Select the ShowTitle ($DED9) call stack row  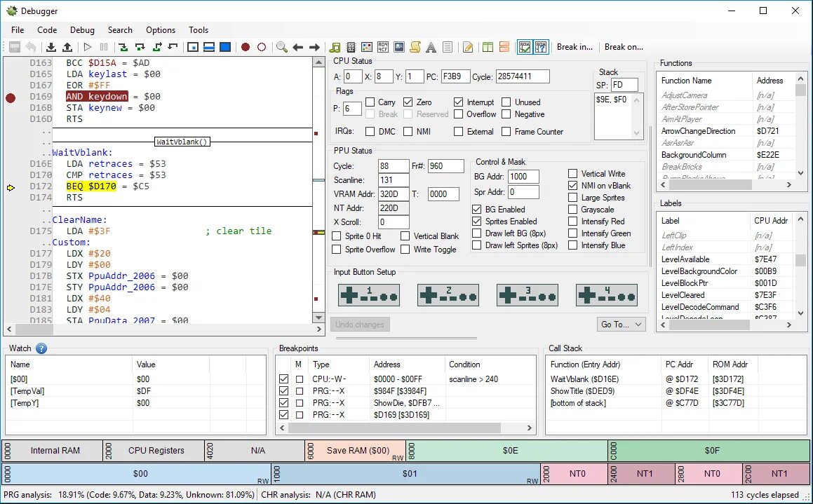675,391
